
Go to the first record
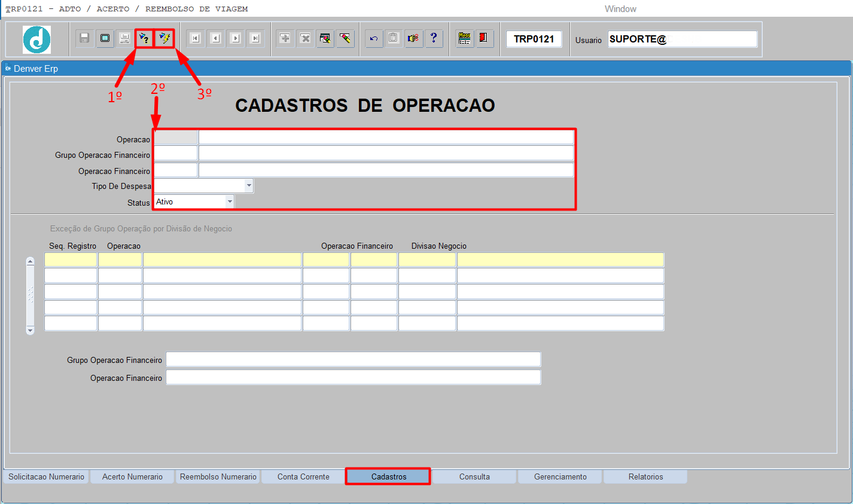click(x=195, y=38)
